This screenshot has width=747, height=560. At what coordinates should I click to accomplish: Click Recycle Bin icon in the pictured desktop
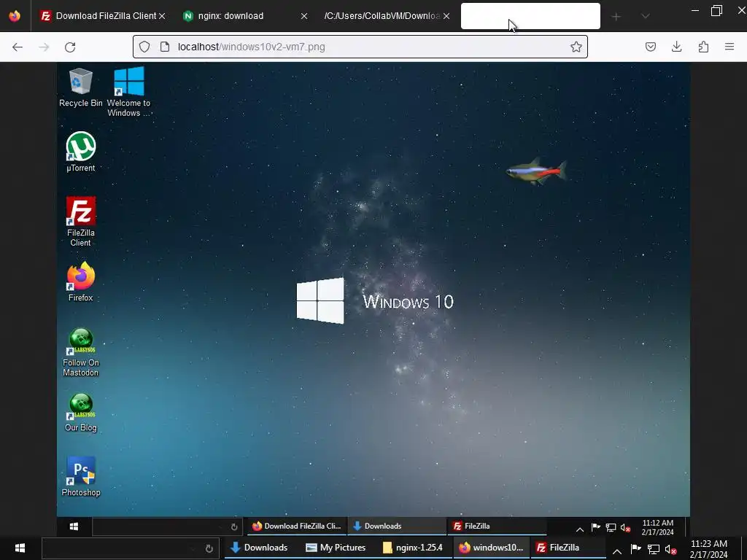click(80, 88)
